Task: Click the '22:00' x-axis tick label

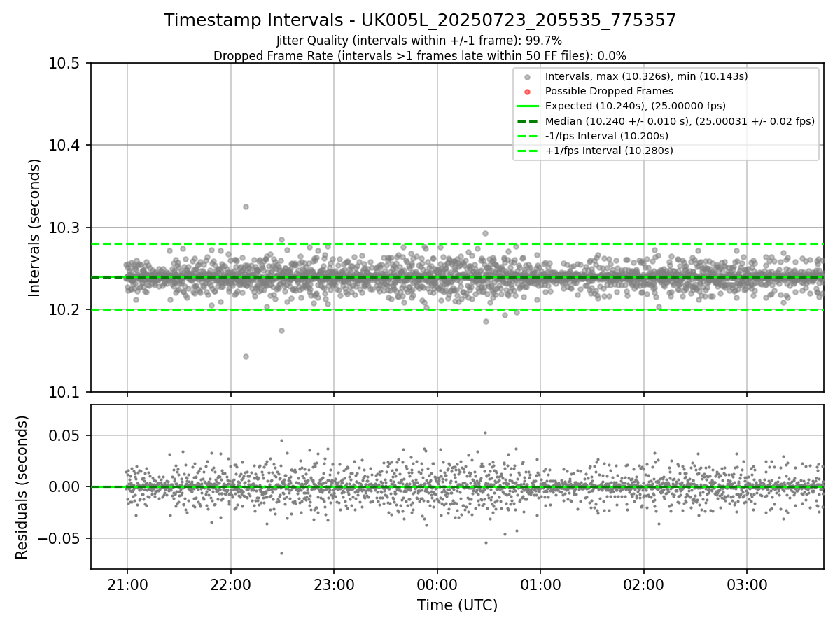Action: tap(230, 584)
